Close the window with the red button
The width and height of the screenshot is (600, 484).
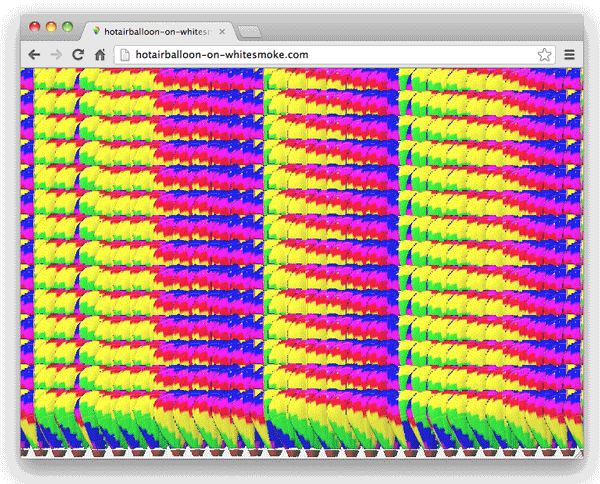pyautogui.click(x=35, y=27)
